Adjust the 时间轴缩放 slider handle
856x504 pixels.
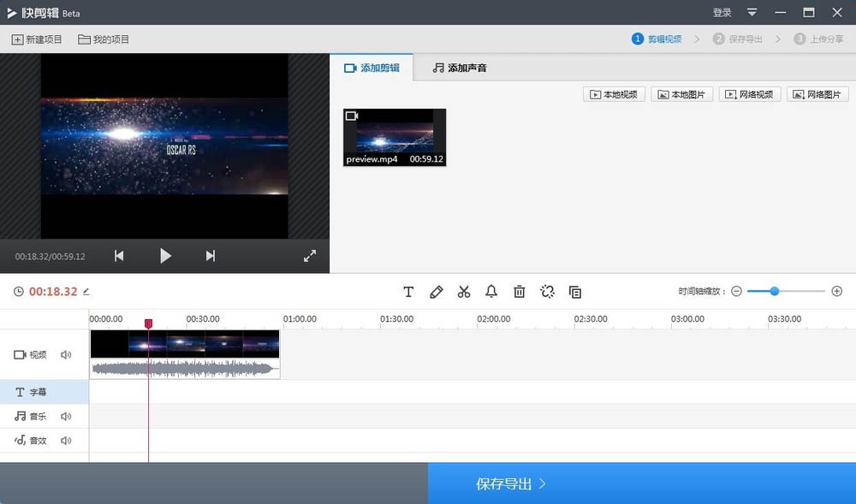pos(775,291)
